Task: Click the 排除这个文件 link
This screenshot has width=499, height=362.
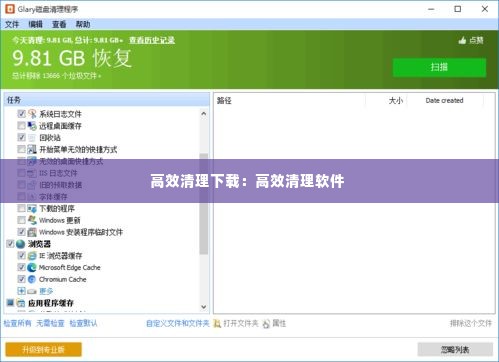Action: (471, 323)
